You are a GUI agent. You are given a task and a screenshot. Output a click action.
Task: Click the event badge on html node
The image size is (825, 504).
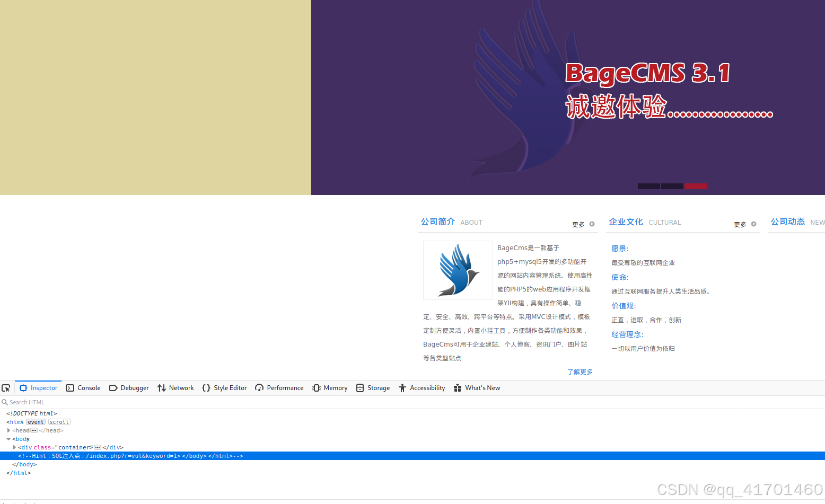[36, 422]
